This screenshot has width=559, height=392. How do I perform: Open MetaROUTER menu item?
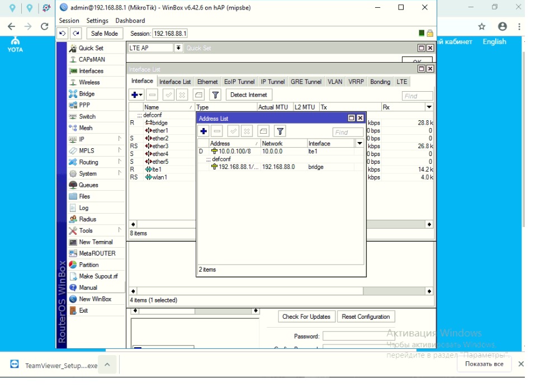click(x=96, y=253)
